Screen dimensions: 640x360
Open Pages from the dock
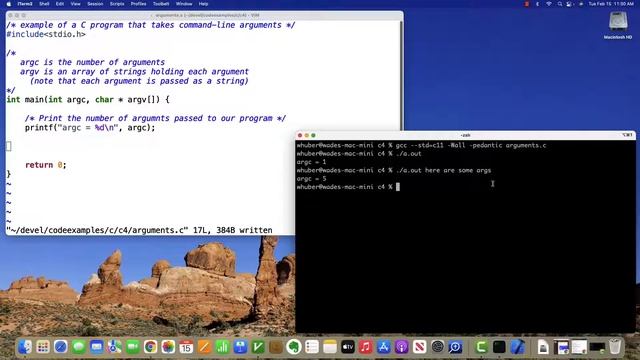[204, 347]
